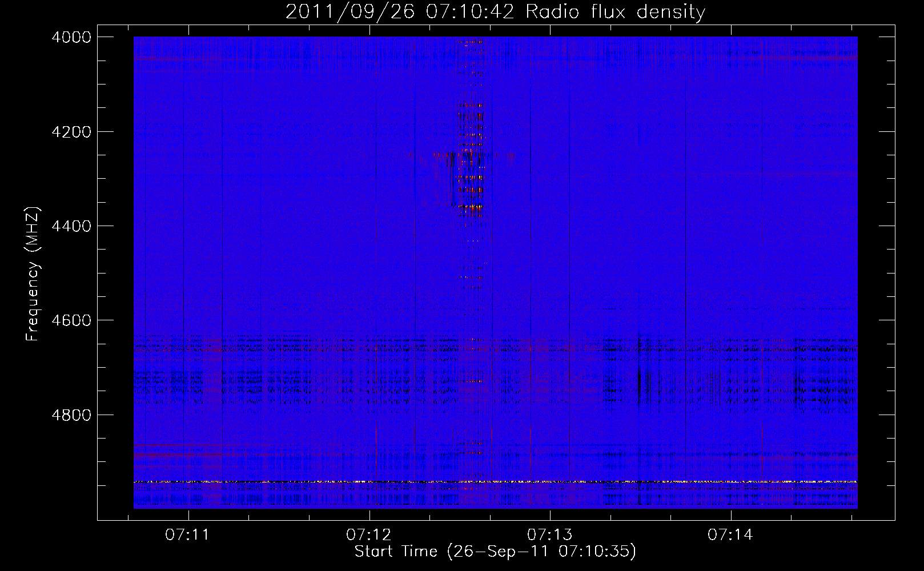Click the 07:11 time axis label
The height and width of the screenshot is (571, 924).
[188, 535]
